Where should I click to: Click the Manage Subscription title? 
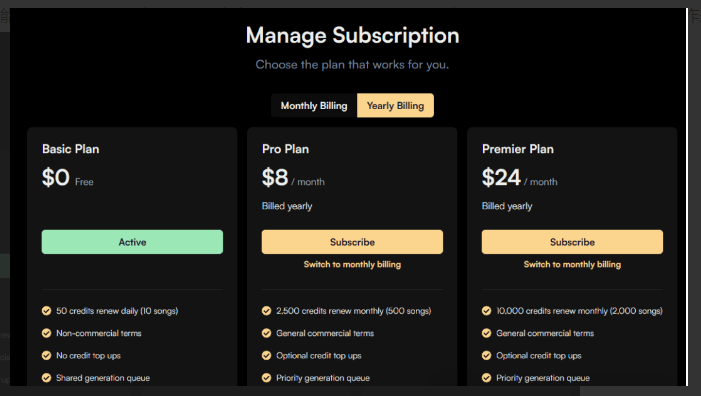352,35
